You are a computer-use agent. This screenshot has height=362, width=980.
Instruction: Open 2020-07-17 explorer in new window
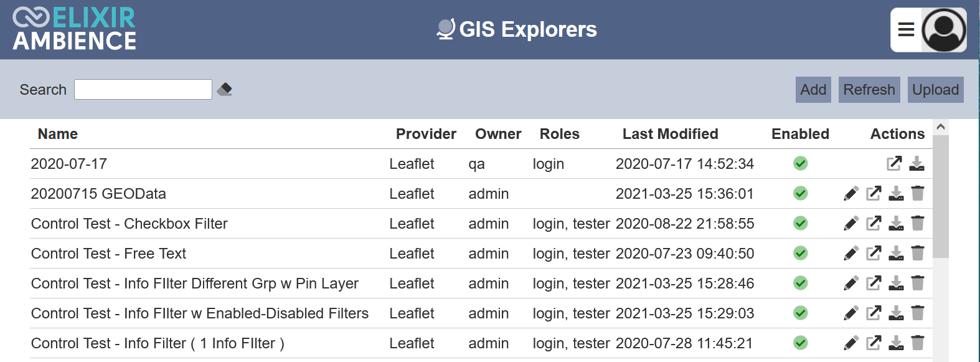pos(894,164)
